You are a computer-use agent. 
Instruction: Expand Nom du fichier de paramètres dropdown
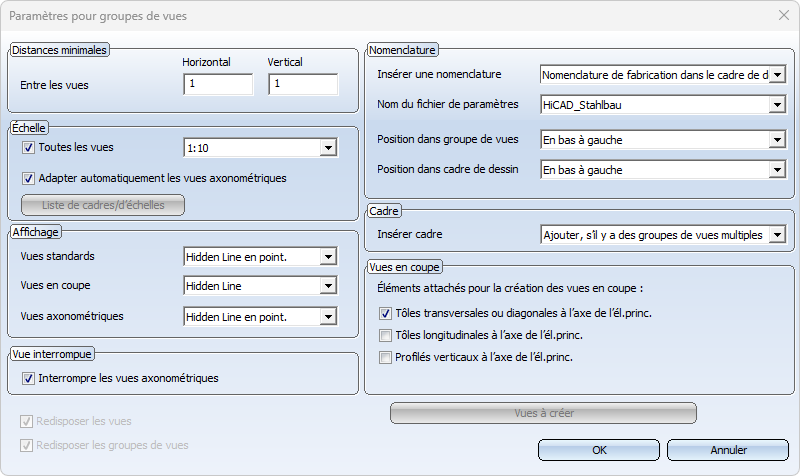coord(777,104)
